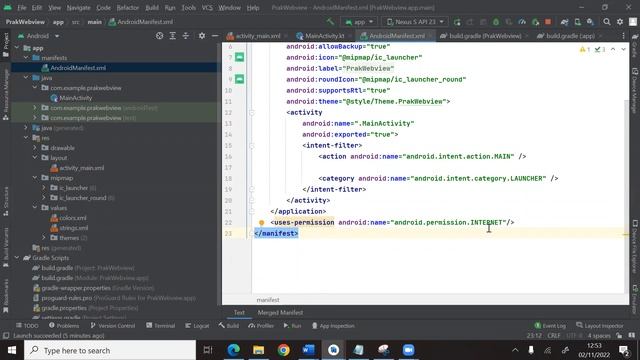Fold the activity tag on line 12
The image size is (640, 360).
tap(251, 113)
